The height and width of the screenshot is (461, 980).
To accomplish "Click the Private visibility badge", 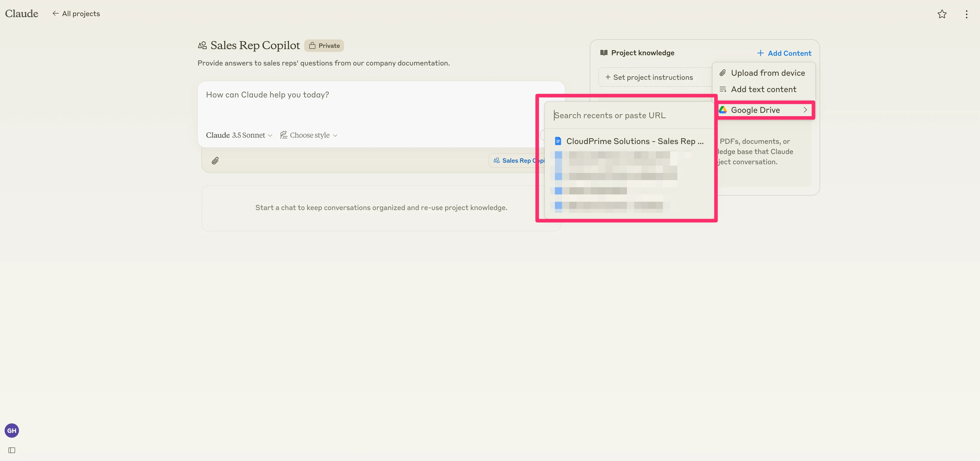I will [x=324, y=46].
